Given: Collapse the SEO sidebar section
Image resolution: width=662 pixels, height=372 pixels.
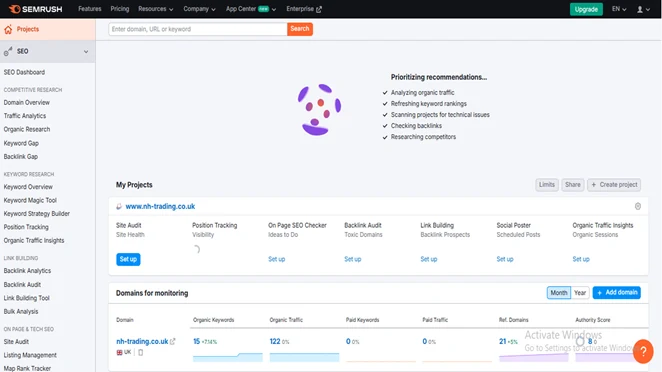Looking at the screenshot, I should pos(86,52).
